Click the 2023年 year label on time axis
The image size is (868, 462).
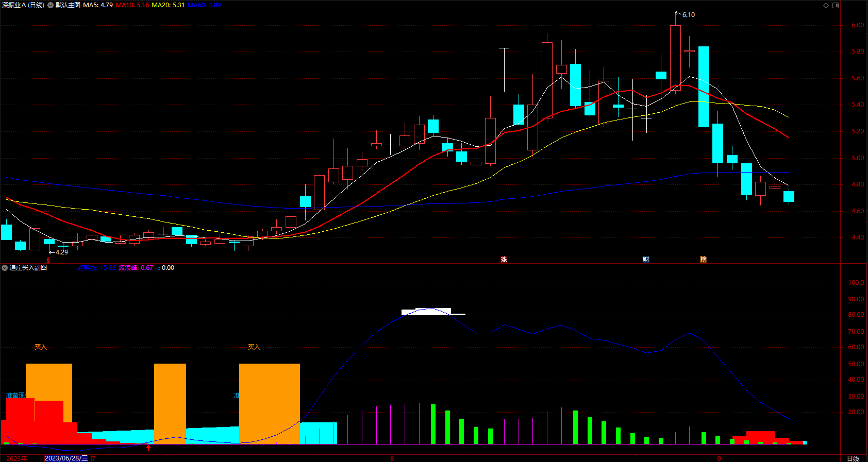(x=16, y=458)
